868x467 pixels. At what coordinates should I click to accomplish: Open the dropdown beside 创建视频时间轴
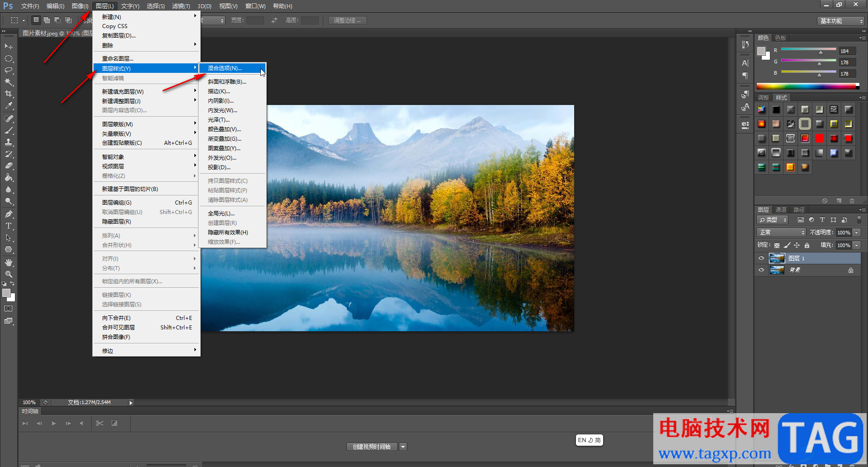[403, 447]
